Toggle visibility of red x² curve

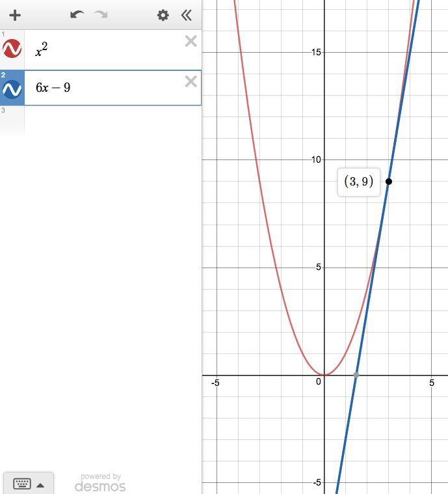[12, 49]
